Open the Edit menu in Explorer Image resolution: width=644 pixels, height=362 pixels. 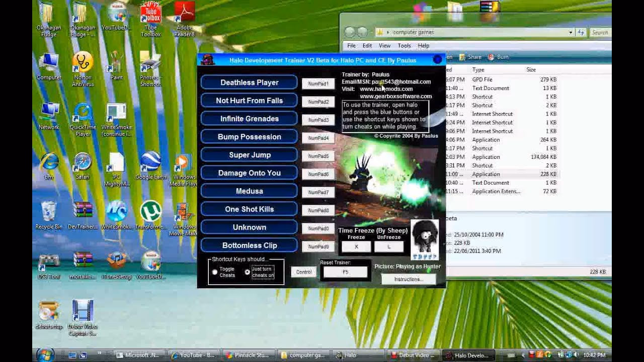[367, 46]
